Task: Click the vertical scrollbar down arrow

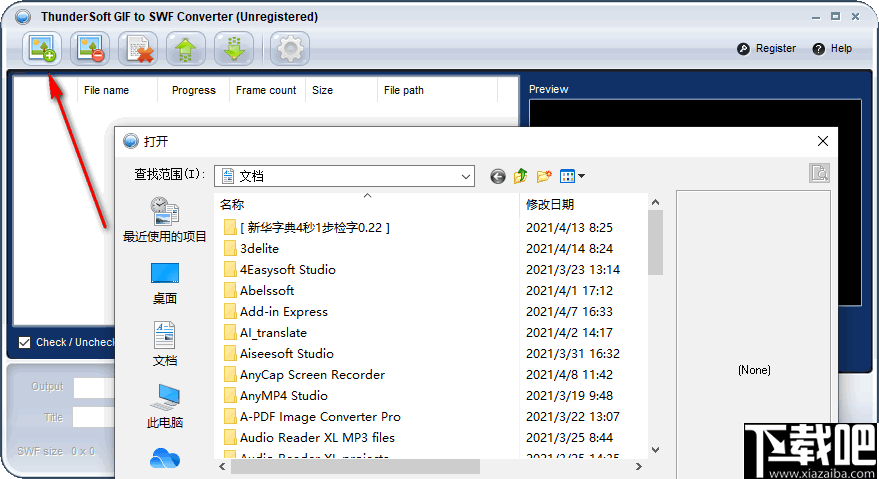Action: (655, 450)
